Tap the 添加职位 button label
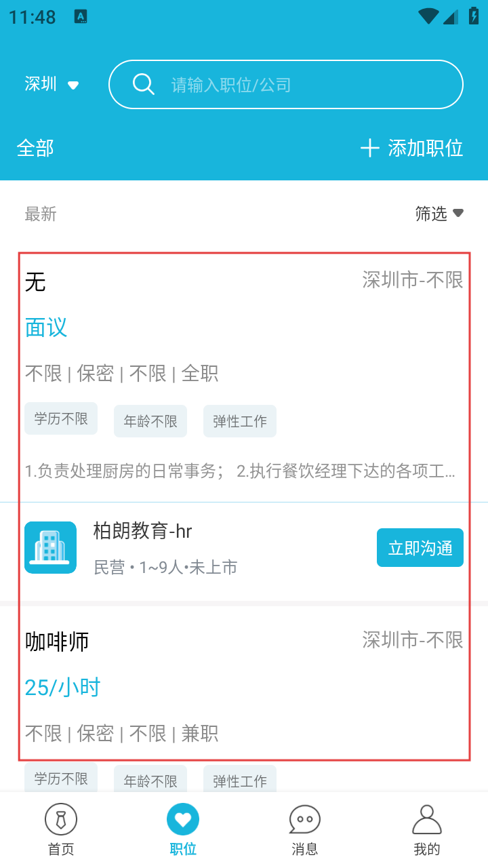This screenshot has width=488, height=868. point(425,148)
